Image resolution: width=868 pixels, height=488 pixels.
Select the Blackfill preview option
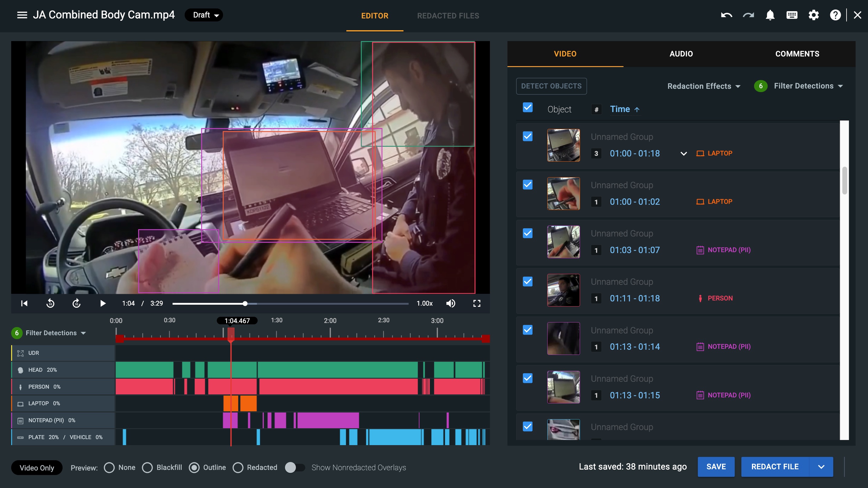click(x=147, y=467)
